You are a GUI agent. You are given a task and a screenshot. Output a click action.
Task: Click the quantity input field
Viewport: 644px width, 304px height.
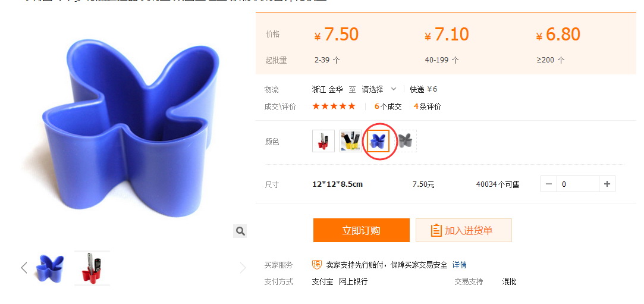[x=578, y=184]
